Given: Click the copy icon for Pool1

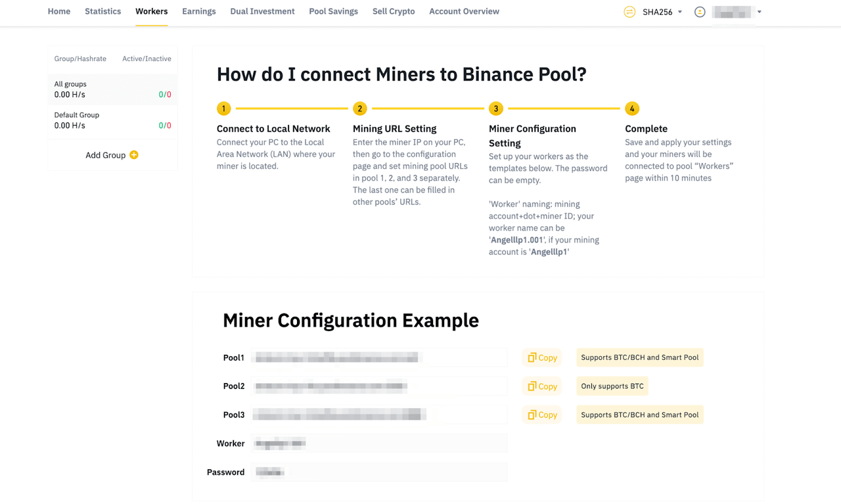Looking at the screenshot, I should pyautogui.click(x=532, y=357).
